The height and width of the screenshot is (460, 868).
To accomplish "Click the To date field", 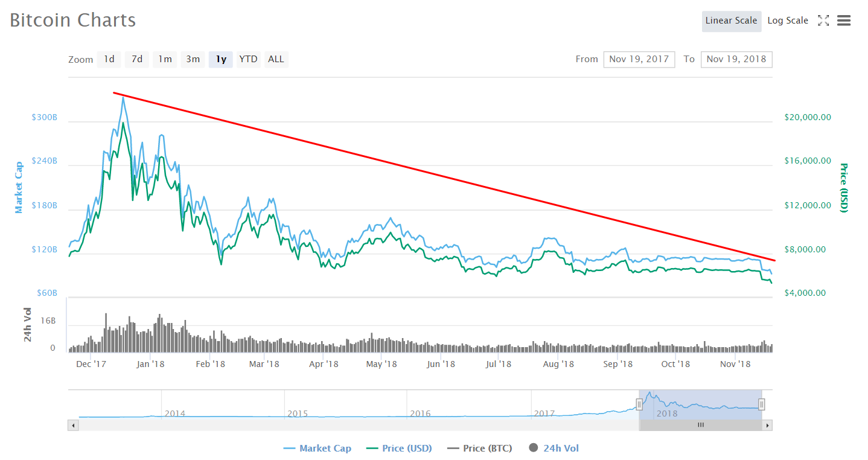I will (x=736, y=59).
